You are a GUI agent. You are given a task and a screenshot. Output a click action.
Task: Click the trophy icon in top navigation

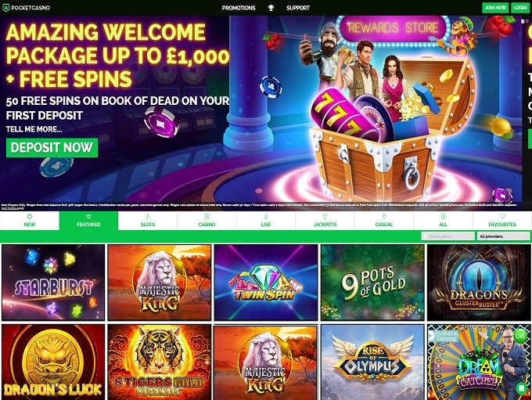pos(271,8)
